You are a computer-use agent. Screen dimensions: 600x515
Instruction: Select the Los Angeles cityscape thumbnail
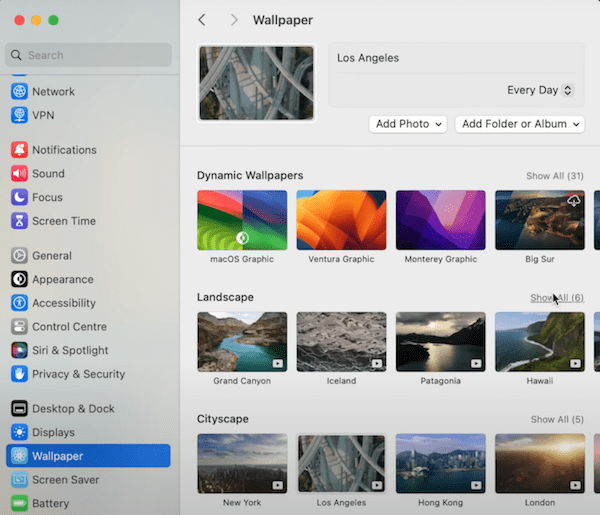click(x=341, y=464)
